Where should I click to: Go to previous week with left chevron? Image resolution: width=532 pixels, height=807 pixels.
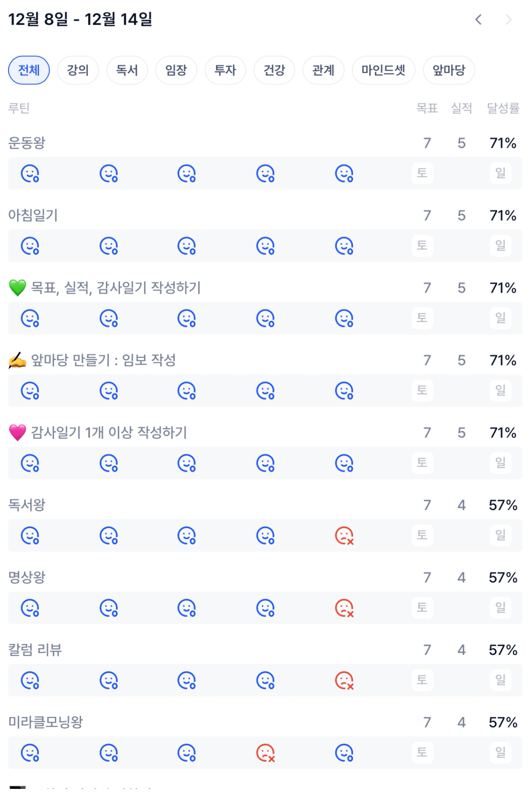coord(479,20)
